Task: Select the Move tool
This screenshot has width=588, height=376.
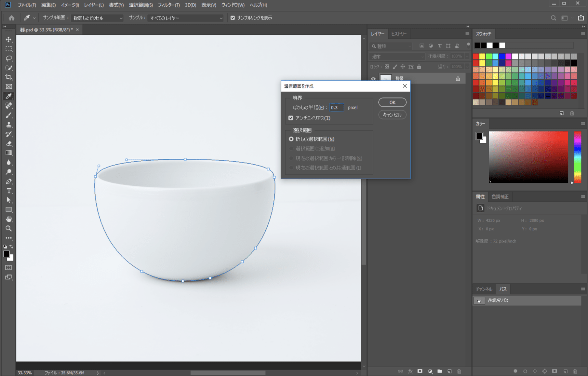Action: click(9, 40)
